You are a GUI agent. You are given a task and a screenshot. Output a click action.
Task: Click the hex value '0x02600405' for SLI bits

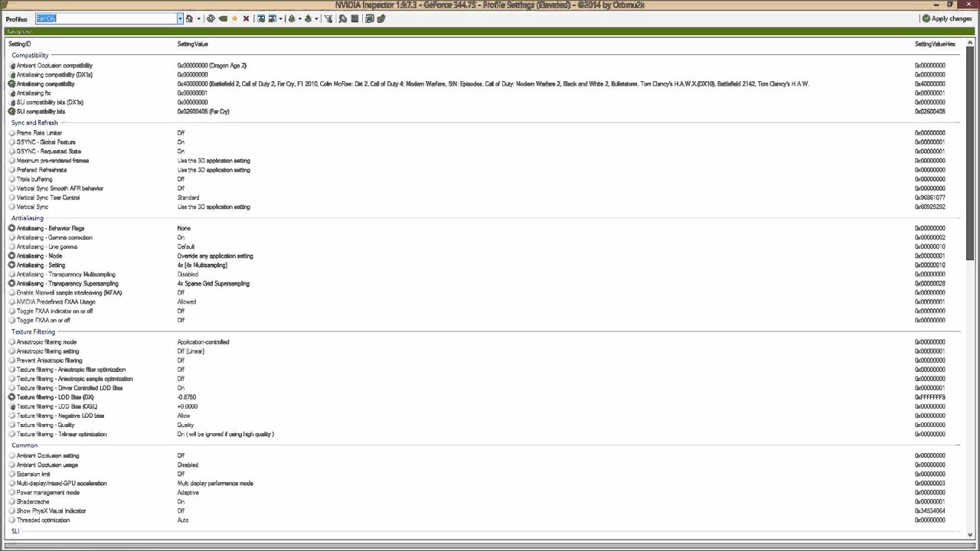coord(929,112)
